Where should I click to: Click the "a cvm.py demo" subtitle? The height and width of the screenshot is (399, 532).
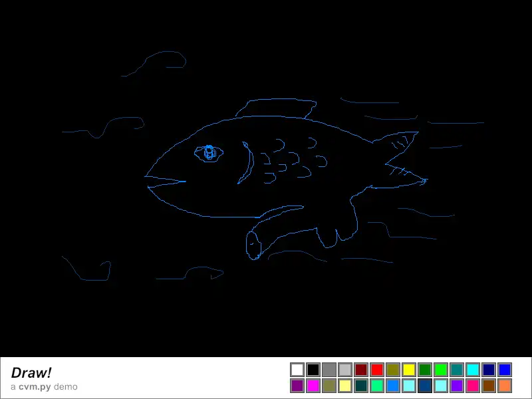(44, 387)
